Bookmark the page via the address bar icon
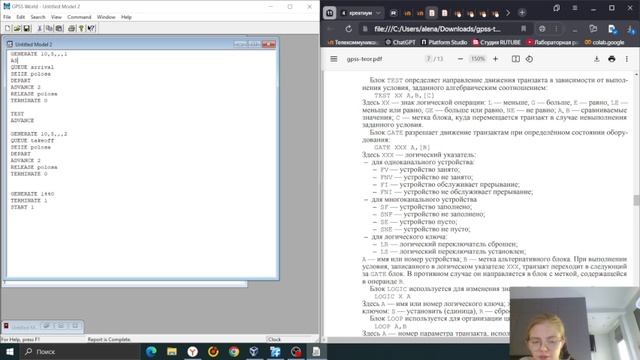 tap(523, 29)
